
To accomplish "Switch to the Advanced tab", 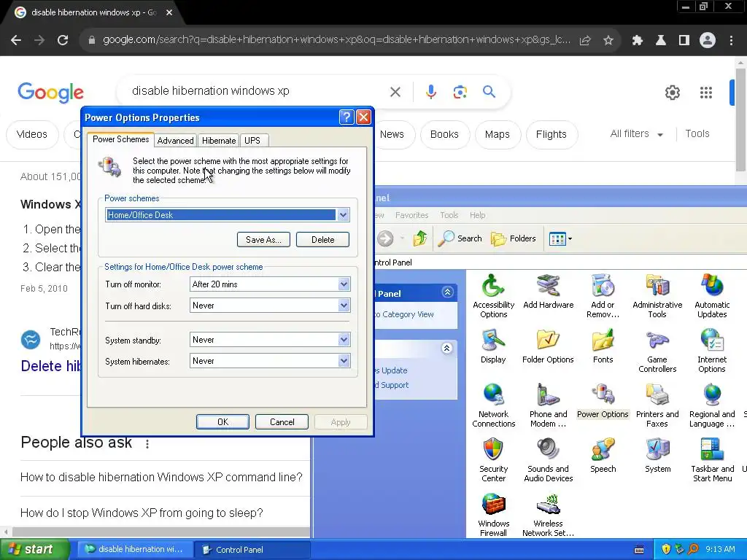I will click(175, 141).
